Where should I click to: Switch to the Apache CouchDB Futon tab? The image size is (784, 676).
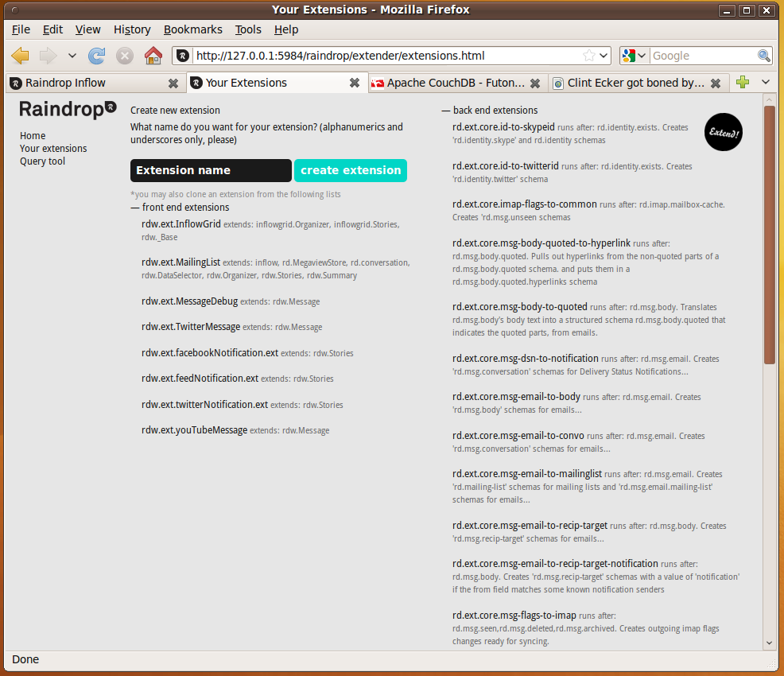coord(457,83)
